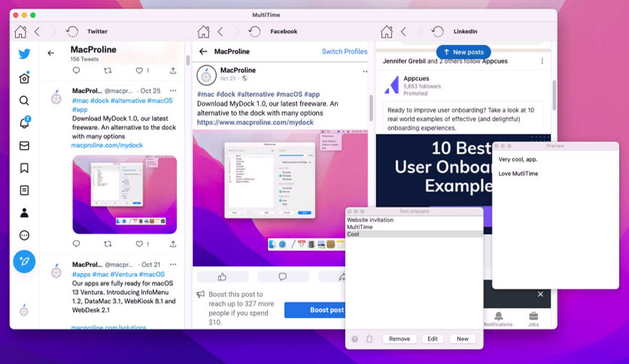Screen dimensions: 629x364
Task: Go home in the LinkedIn pane toolbar
Action: click(386, 32)
